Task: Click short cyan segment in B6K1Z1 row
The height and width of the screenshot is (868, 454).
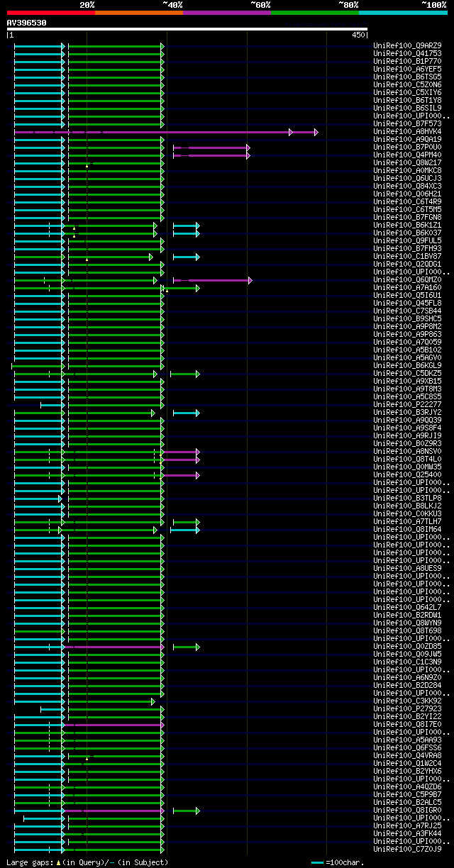Action: click(187, 226)
